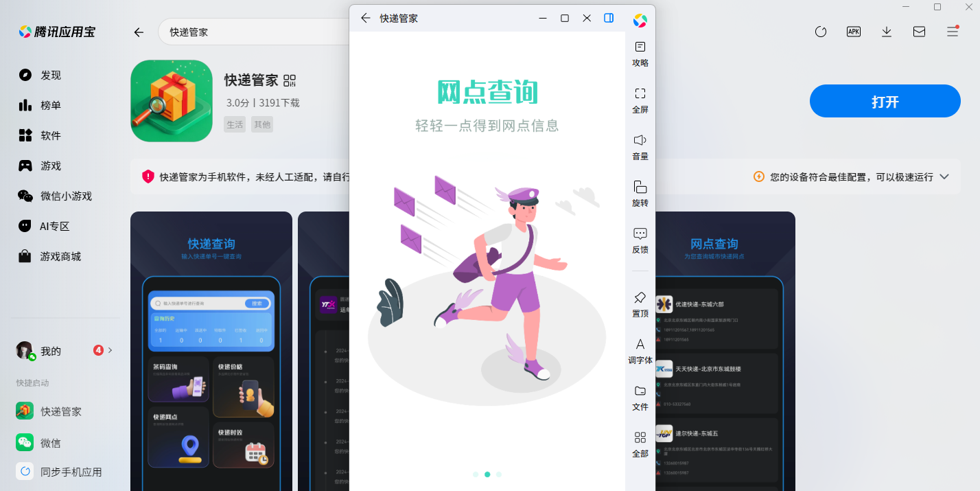
Task: Show the QR code for 快递管家
Action: [290, 80]
